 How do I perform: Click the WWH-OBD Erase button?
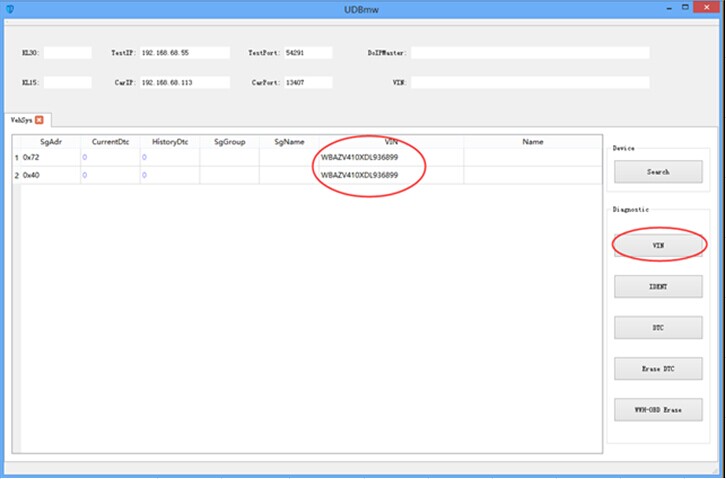click(x=658, y=410)
